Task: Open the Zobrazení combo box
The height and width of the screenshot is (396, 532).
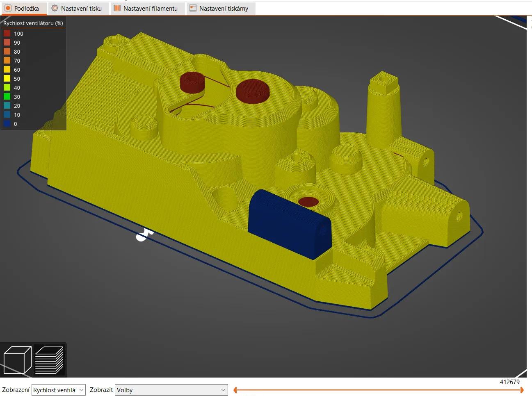Action: click(58, 390)
